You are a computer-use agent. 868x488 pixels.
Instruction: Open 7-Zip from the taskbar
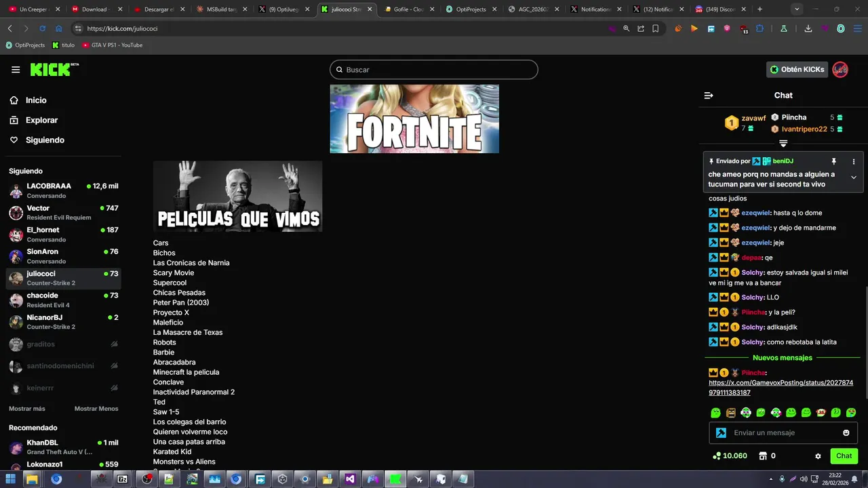123,479
